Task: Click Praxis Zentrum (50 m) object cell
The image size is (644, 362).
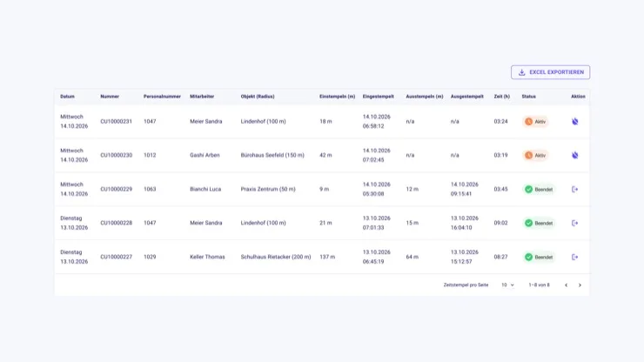Action: point(268,190)
